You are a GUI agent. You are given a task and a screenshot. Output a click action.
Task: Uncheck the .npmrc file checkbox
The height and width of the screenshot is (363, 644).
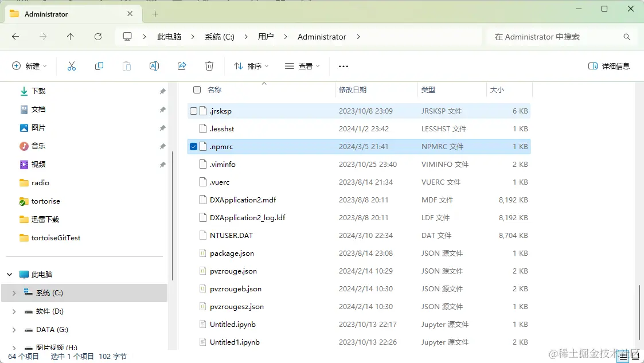[x=193, y=147]
